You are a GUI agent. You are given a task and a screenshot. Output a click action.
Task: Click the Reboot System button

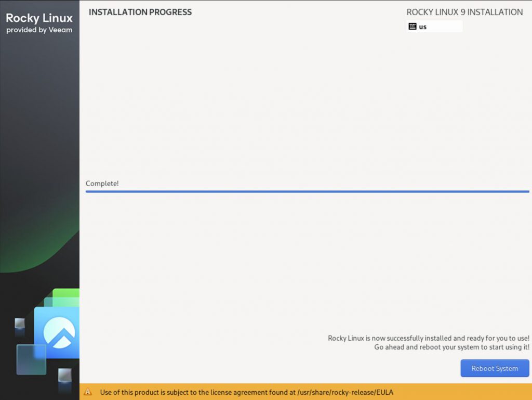click(495, 368)
